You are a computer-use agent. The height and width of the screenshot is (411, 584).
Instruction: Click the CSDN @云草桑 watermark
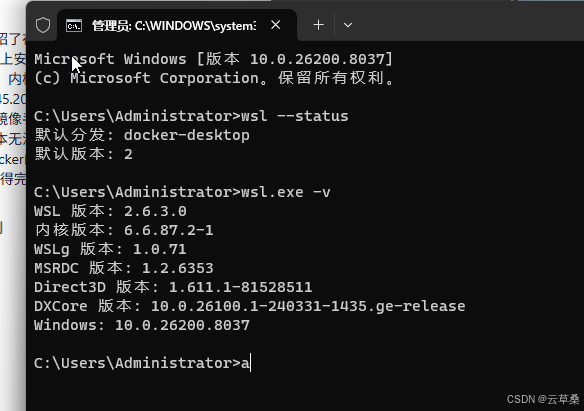pyautogui.click(x=543, y=399)
